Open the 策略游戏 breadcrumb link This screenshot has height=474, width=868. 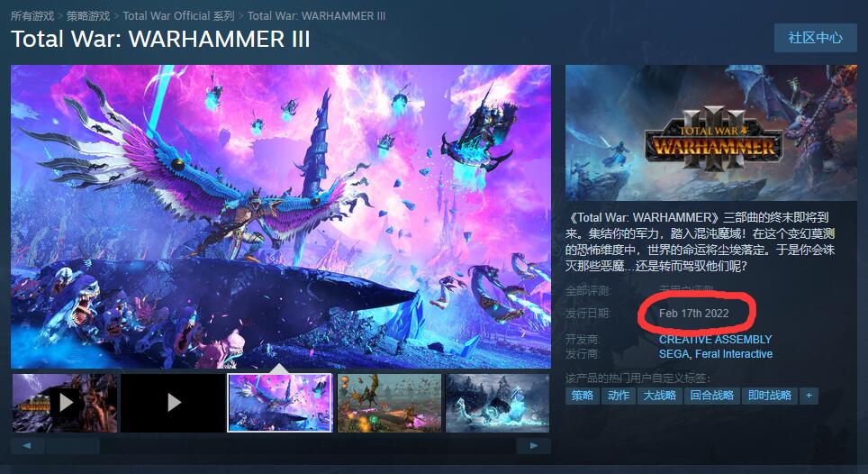point(88,16)
